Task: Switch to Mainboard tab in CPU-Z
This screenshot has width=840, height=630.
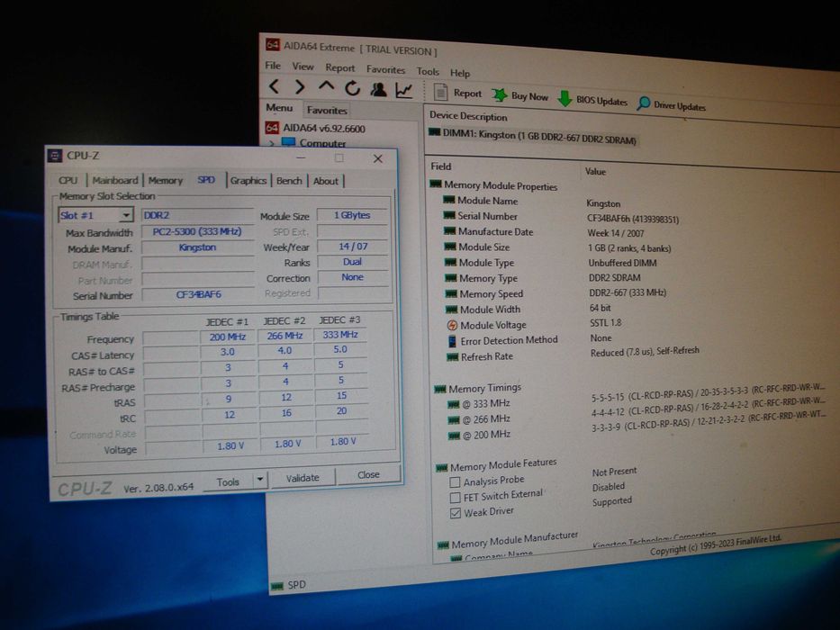Action: pyautogui.click(x=115, y=181)
